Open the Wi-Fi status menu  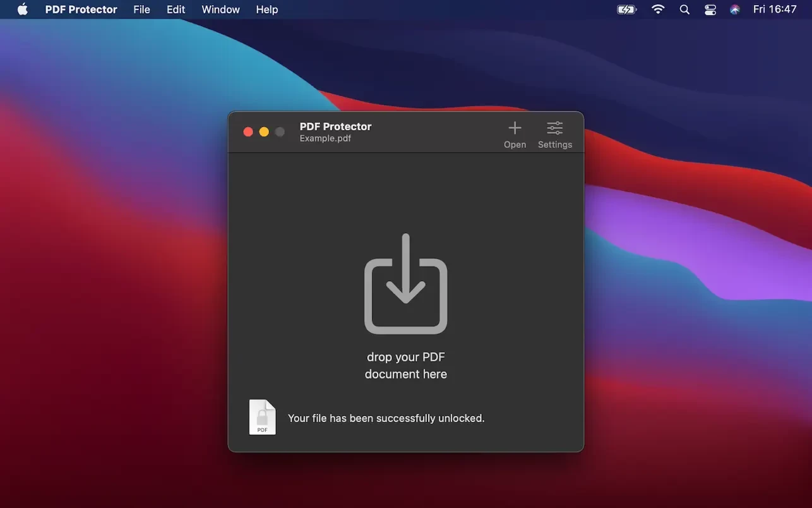(658, 9)
